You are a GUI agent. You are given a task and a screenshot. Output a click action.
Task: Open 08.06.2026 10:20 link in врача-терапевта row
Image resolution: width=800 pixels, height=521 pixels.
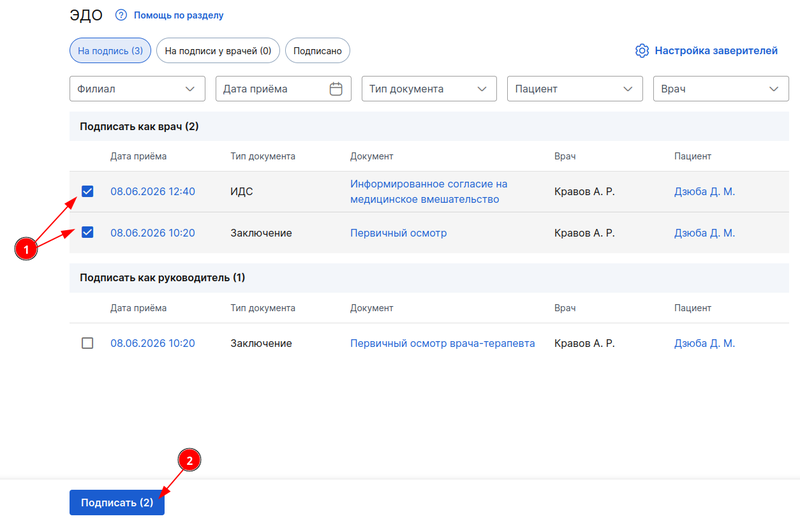[153, 343]
